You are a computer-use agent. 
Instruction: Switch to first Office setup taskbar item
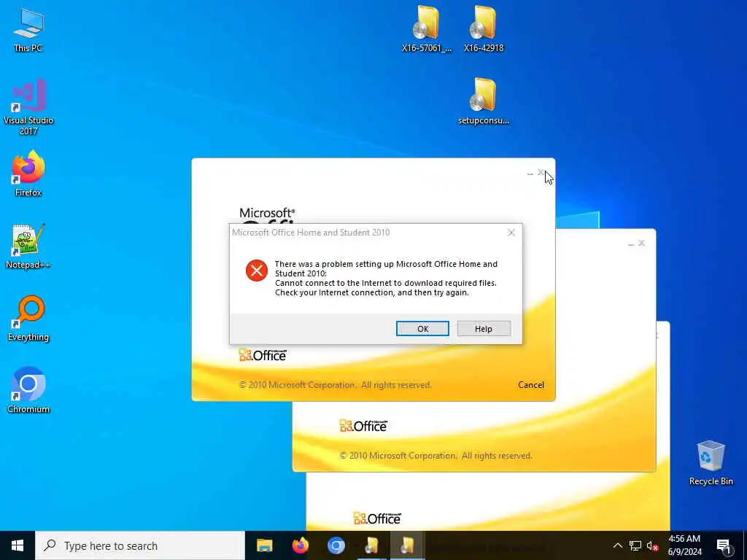[x=371, y=545]
